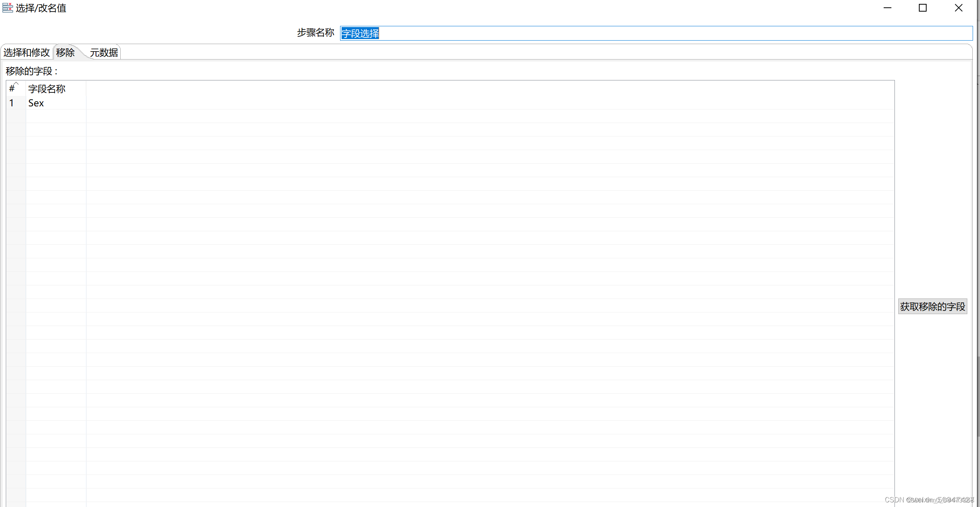Click the Select/Rename values window icon
980x507 pixels.
point(7,7)
